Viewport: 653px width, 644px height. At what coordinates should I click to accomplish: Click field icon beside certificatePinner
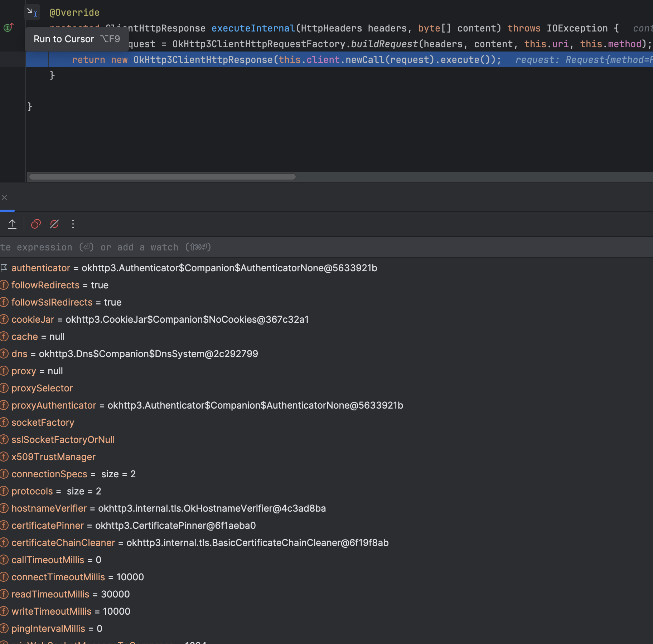[x=4, y=526]
